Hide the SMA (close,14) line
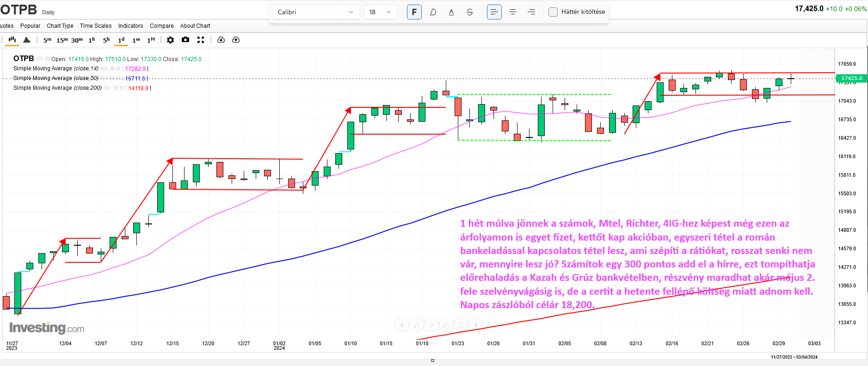Image resolution: width=868 pixels, height=366 pixels. [104, 68]
